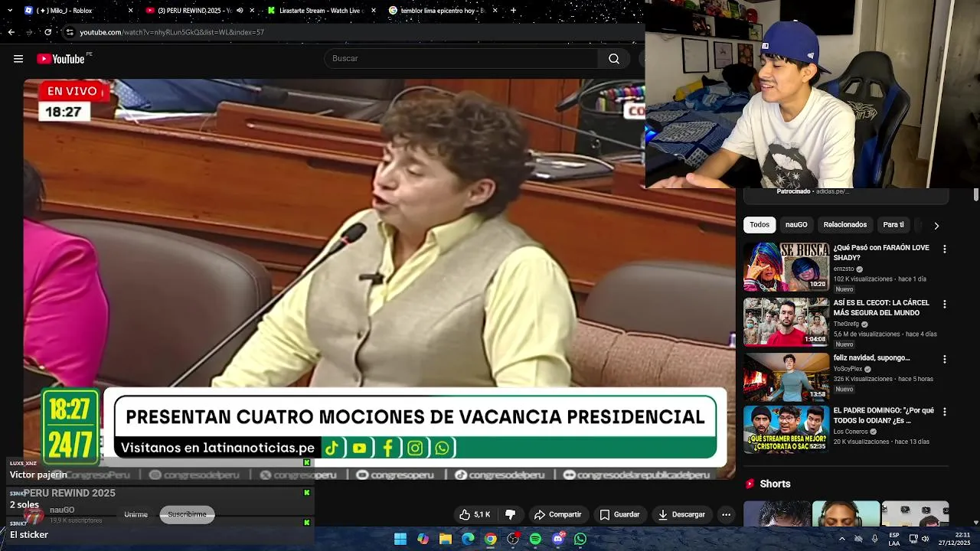The height and width of the screenshot is (551, 980).
Task: Open the more actions three-dot menu below video
Action: [726, 514]
